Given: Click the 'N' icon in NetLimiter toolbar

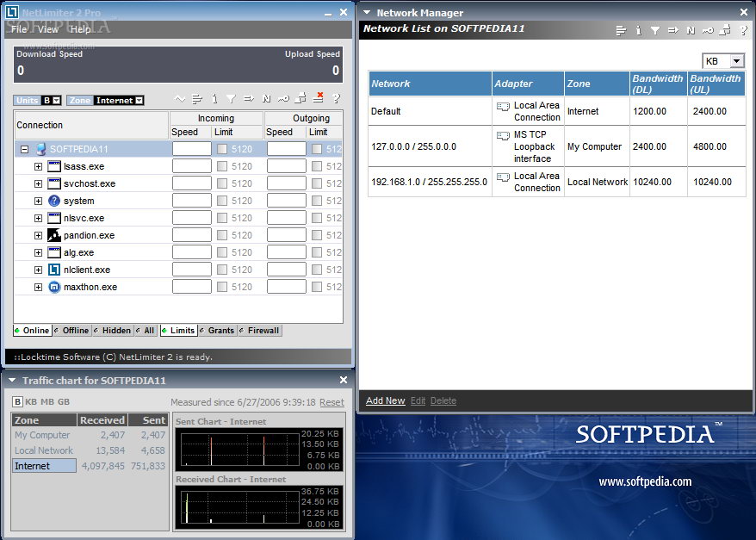Looking at the screenshot, I should coord(266,99).
